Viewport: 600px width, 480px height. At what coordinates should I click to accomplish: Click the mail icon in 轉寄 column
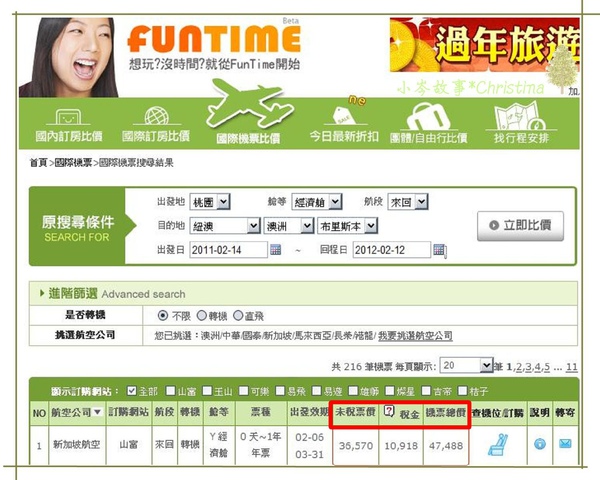(x=565, y=444)
